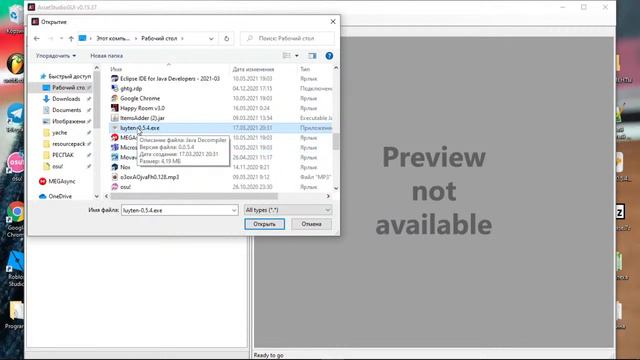Expand the file name combo box dropdown
The height and width of the screenshot is (360, 640).
click(234, 210)
